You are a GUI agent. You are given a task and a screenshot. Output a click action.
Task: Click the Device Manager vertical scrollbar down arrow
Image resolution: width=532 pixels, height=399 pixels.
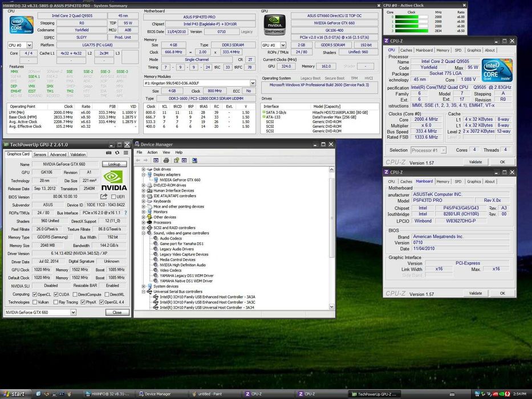click(x=331, y=307)
